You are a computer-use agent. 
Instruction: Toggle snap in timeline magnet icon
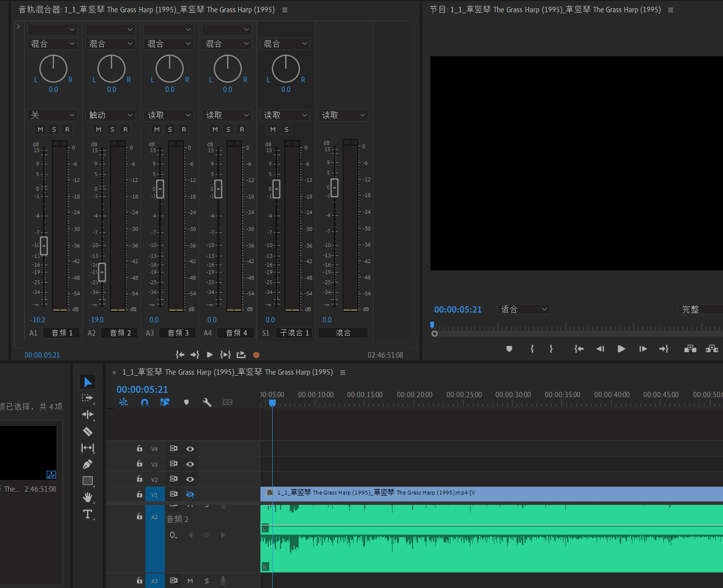(144, 402)
